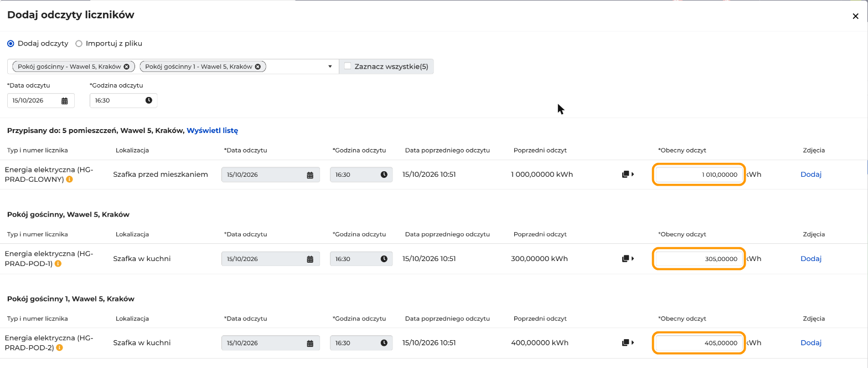Click 'Wyświetl listę' link
This screenshot has width=868, height=368.
point(213,131)
